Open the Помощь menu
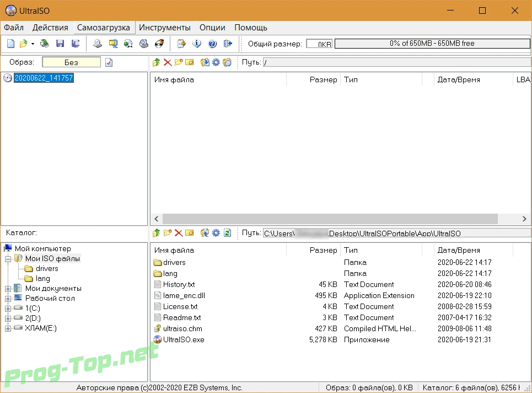The height and width of the screenshot is (393, 532). [251, 28]
